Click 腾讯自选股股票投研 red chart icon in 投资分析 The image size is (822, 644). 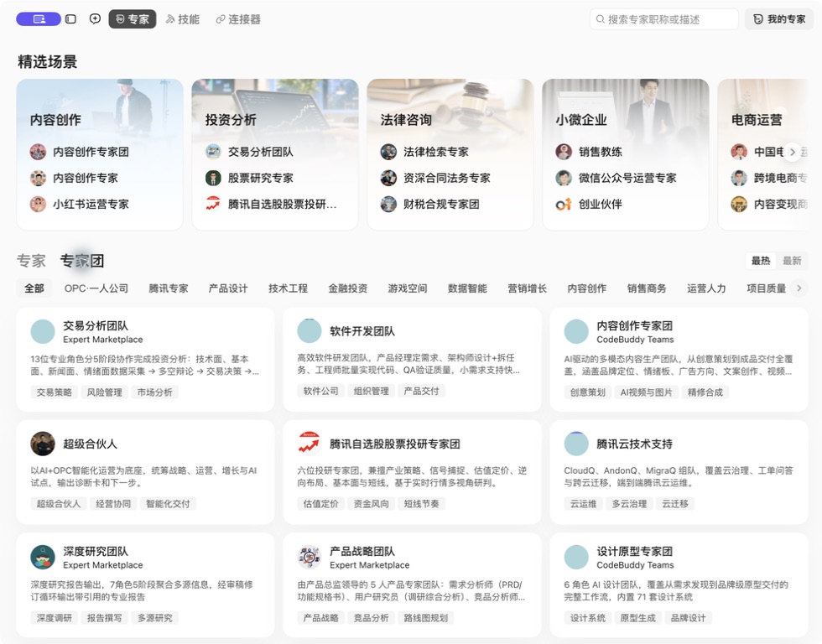213,203
